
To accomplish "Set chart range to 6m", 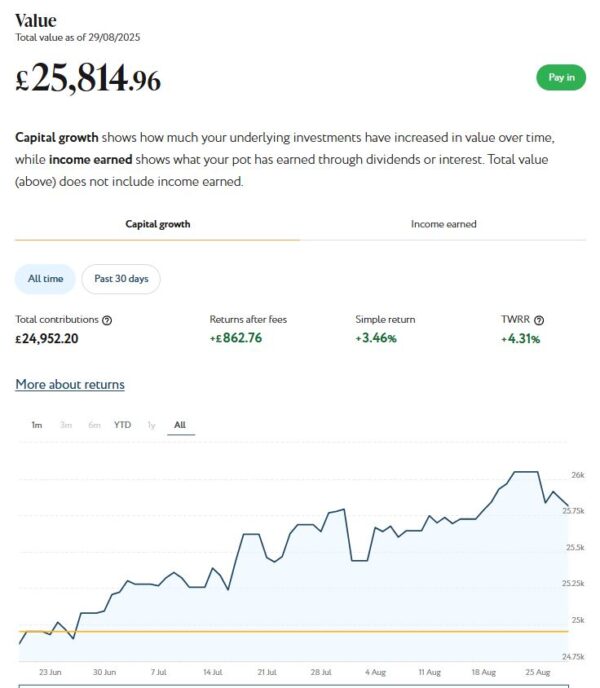I will pyautogui.click(x=94, y=425).
